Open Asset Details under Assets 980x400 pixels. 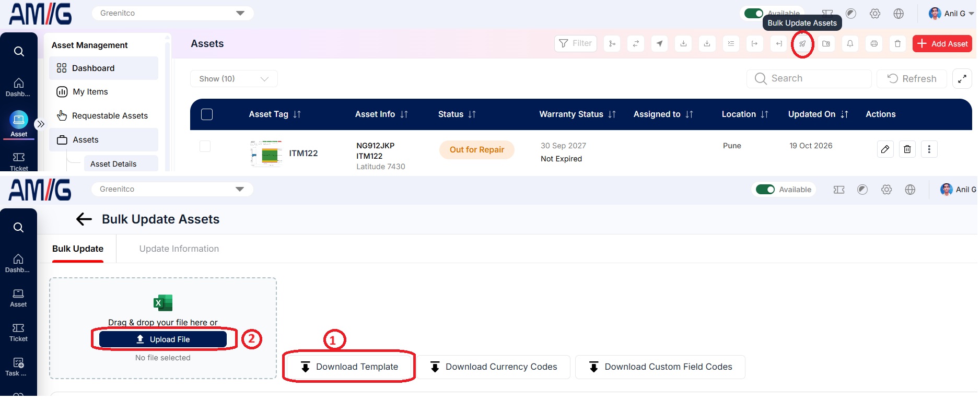(x=121, y=164)
